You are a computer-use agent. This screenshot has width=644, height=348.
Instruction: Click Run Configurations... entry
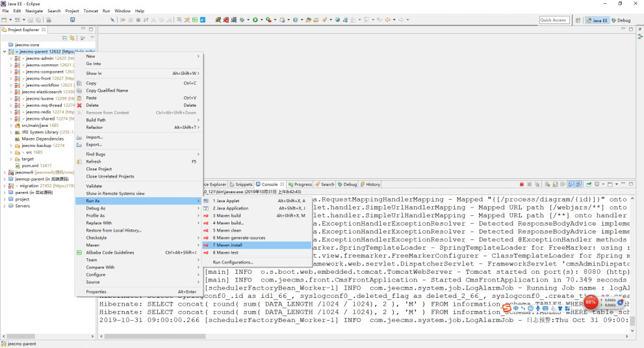click(x=233, y=262)
